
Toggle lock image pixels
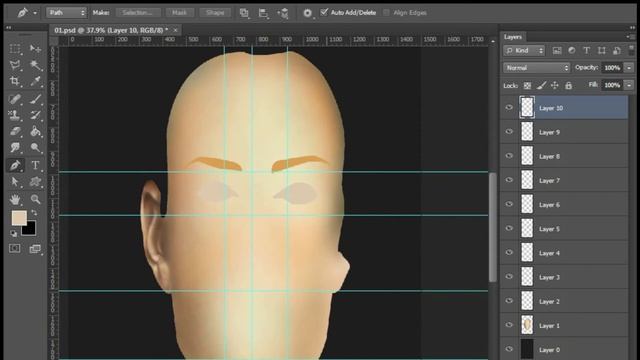click(x=541, y=85)
